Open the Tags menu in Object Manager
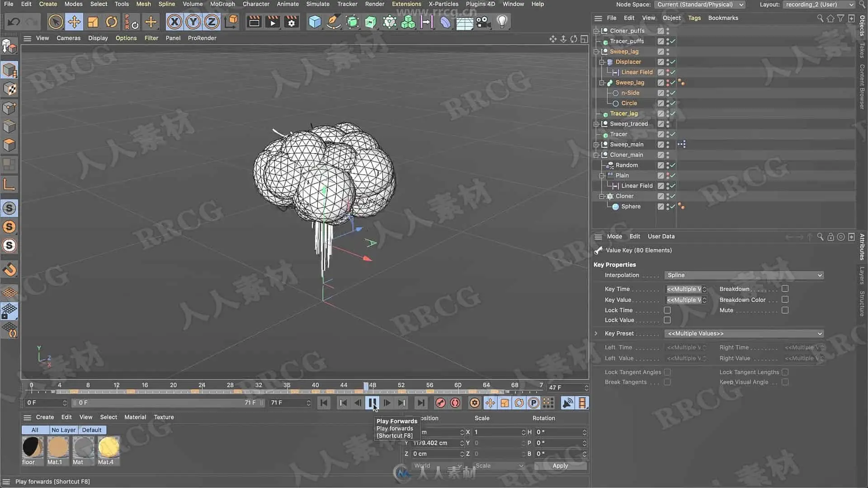 coord(694,18)
